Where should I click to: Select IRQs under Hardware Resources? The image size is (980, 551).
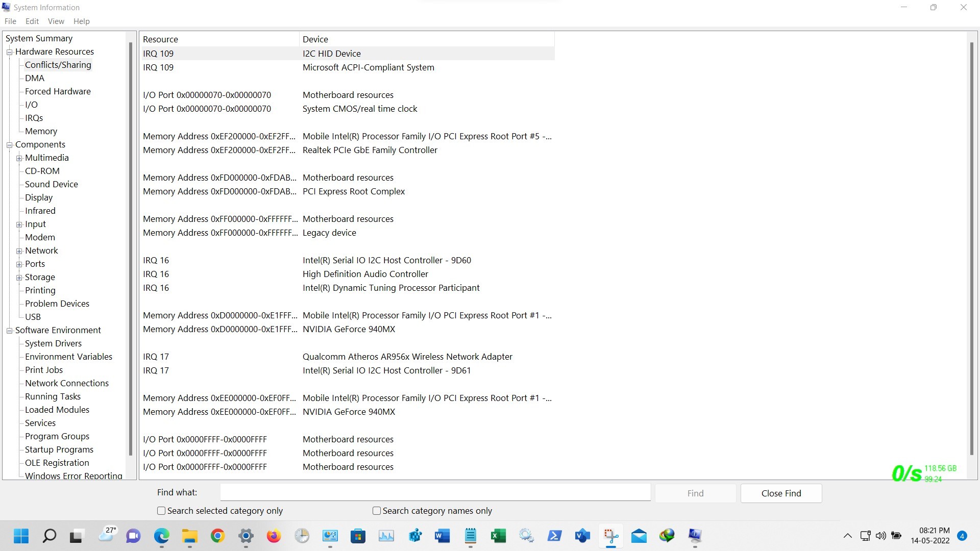click(34, 118)
